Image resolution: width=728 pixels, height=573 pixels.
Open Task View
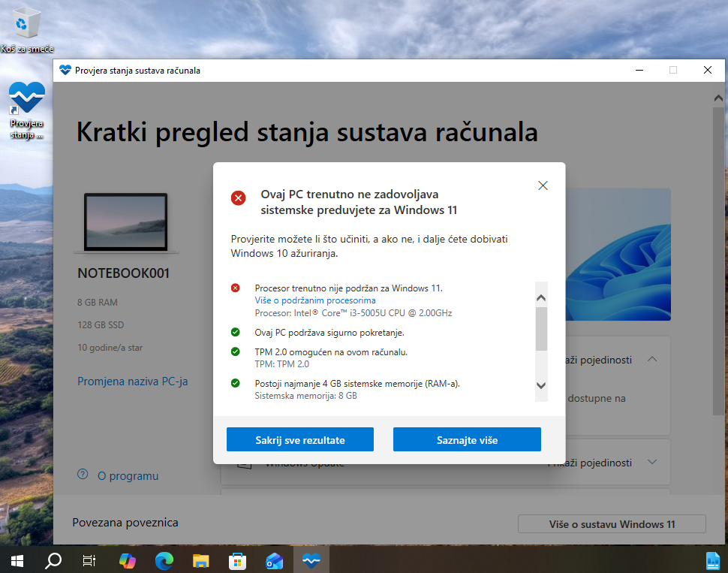click(89, 560)
